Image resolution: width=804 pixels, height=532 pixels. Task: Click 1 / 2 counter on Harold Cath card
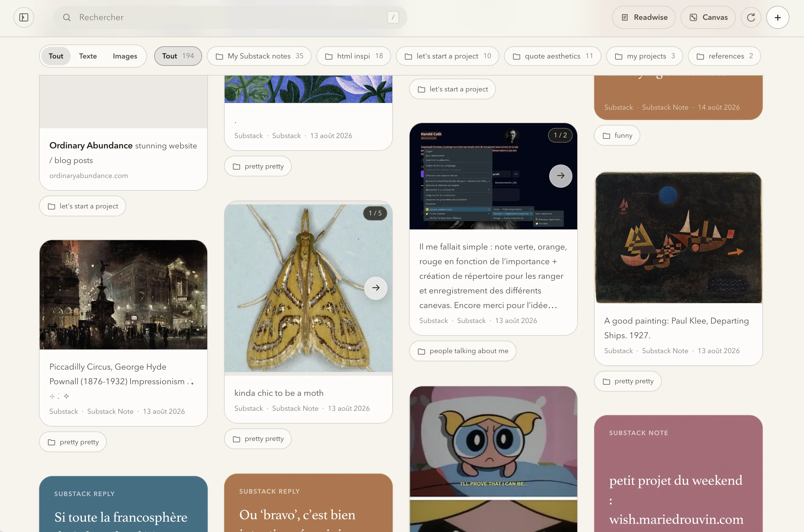click(x=560, y=135)
